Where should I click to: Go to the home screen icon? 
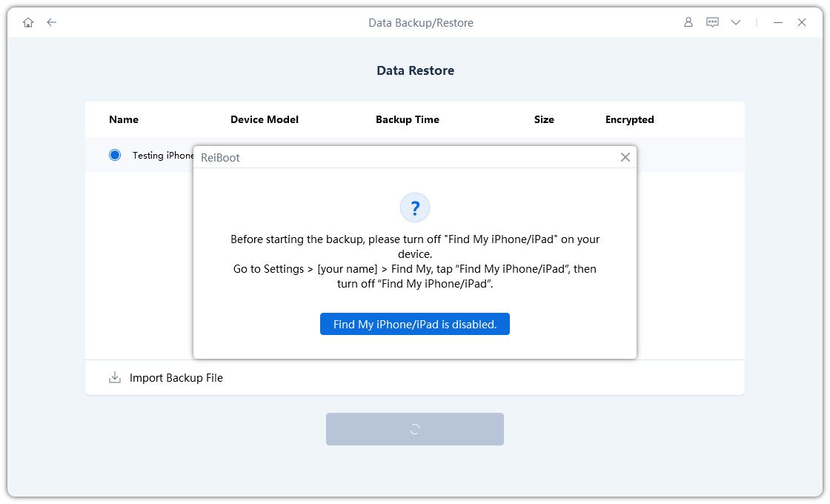pyautogui.click(x=28, y=22)
